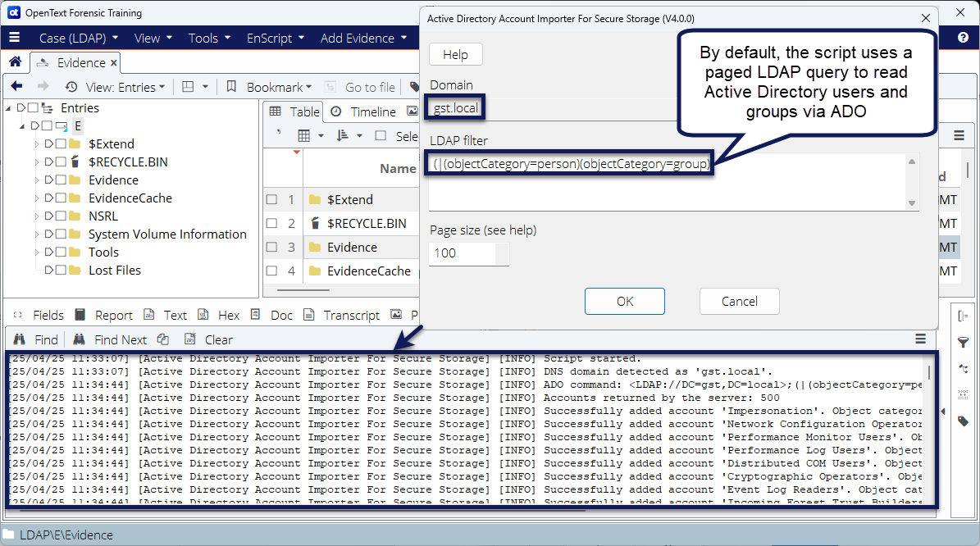The image size is (980, 546).
Task: Click the LDAP filter text box
Action: (668, 182)
